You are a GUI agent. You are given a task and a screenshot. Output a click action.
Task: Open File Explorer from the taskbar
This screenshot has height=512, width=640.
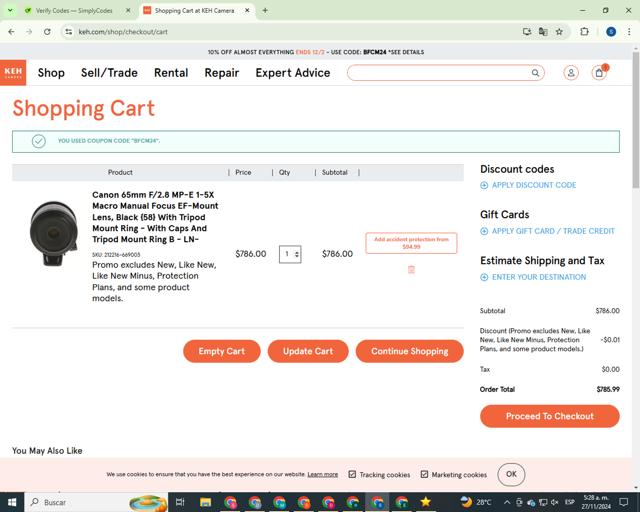pyautogui.click(x=205, y=502)
